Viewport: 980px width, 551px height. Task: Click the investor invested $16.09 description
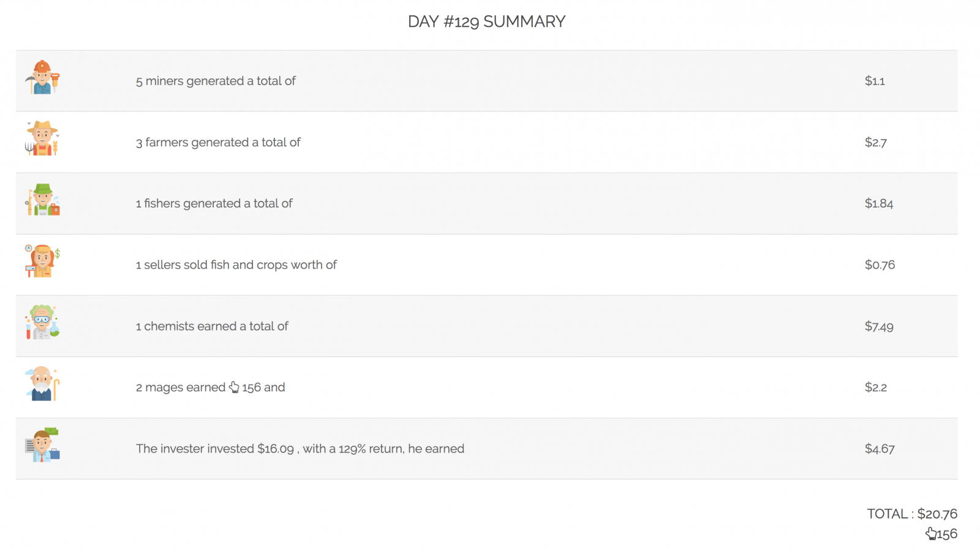click(300, 449)
